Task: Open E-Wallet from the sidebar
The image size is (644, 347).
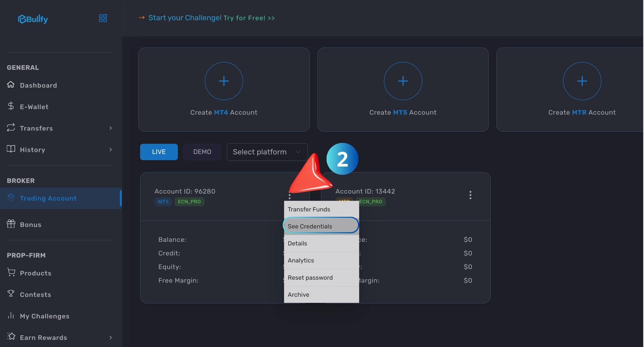Action: click(x=34, y=107)
